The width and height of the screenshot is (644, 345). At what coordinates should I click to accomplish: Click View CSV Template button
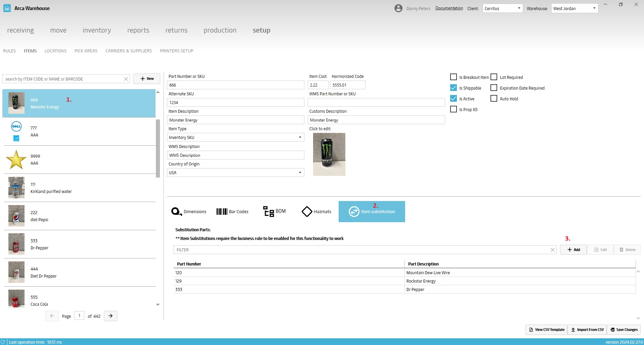click(547, 330)
